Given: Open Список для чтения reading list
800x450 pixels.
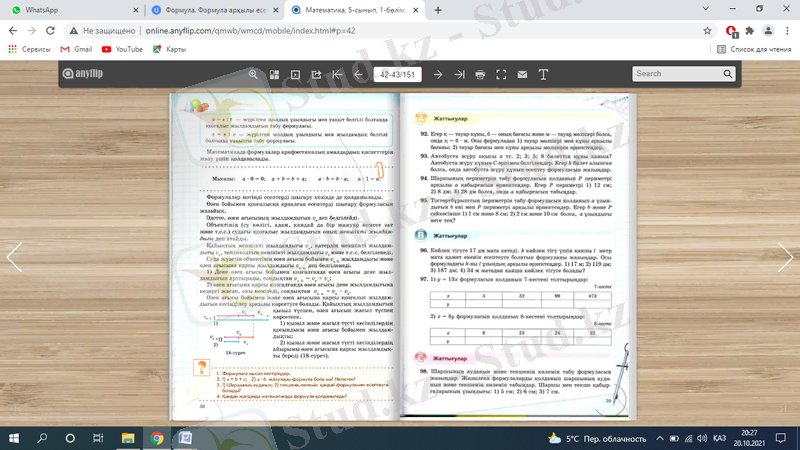Looking at the screenshot, I should pyautogui.click(x=755, y=48).
